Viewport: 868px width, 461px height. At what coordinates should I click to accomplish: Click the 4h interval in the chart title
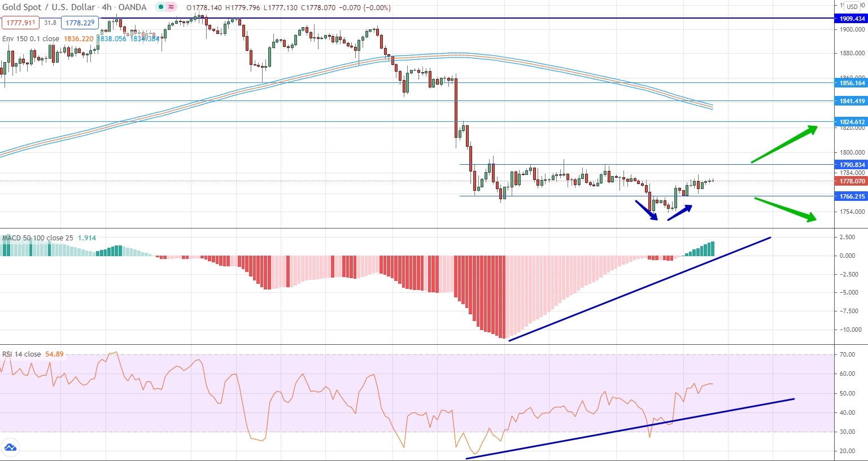point(107,7)
